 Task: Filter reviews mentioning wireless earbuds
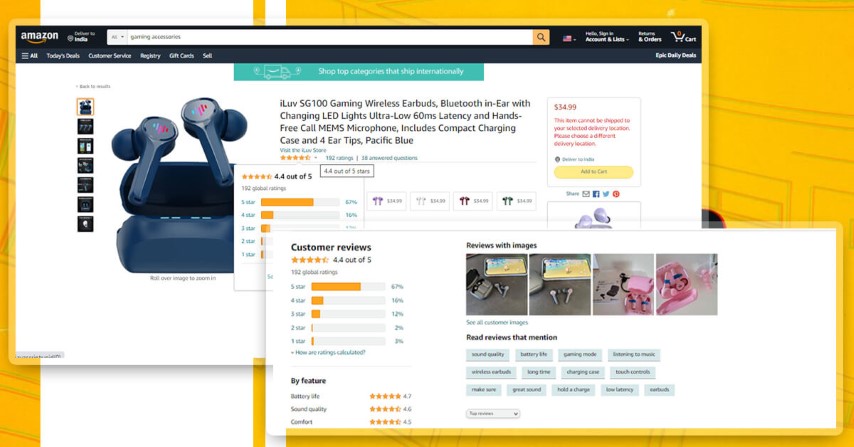(x=491, y=372)
